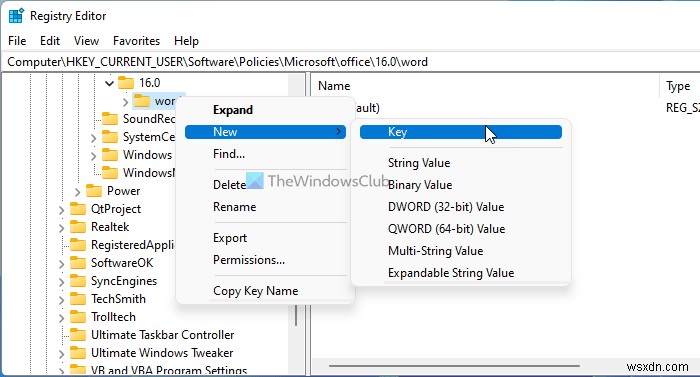Image resolution: width=700 pixels, height=377 pixels.
Task: Select the TechSmith tree key
Action: pos(118,299)
